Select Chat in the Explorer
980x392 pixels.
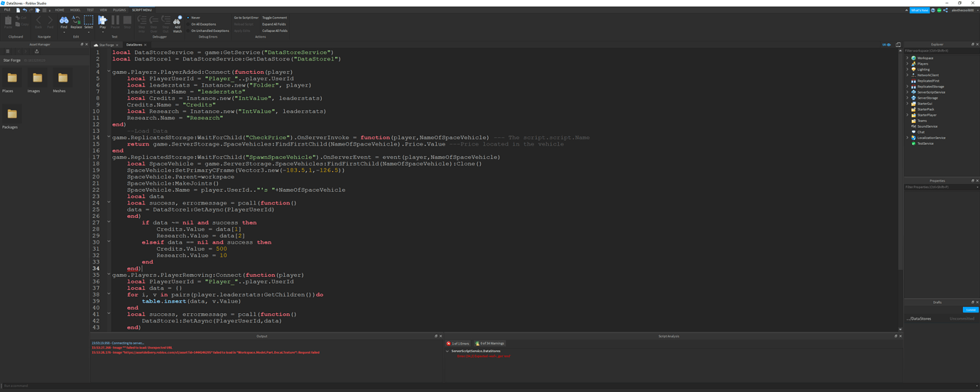pyautogui.click(x=920, y=132)
